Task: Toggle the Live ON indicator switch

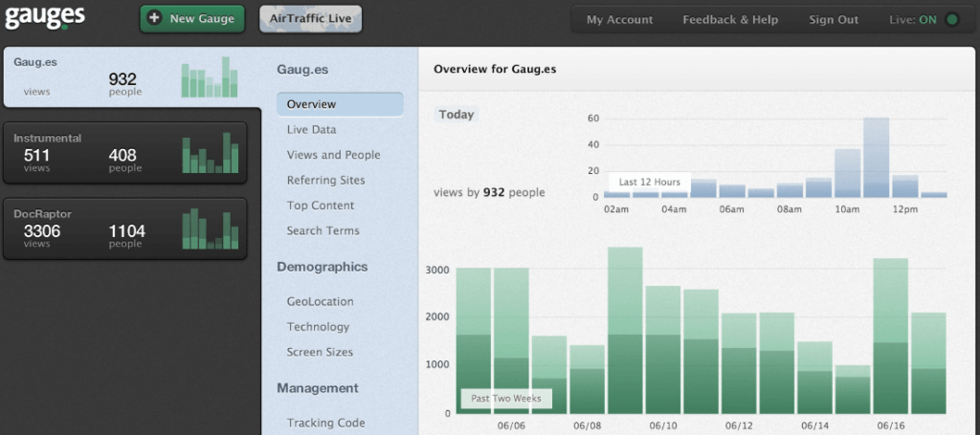Action: 951,19
